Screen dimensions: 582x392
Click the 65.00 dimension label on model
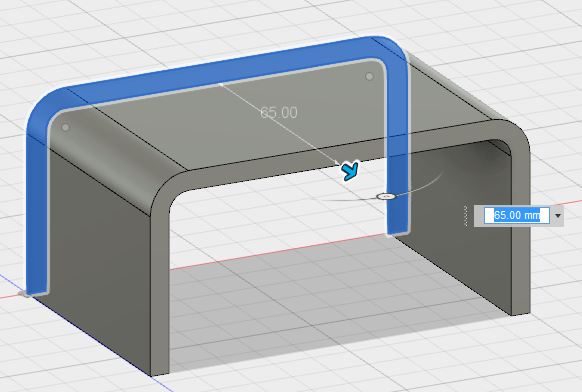pyautogui.click(x=279, y=112)
